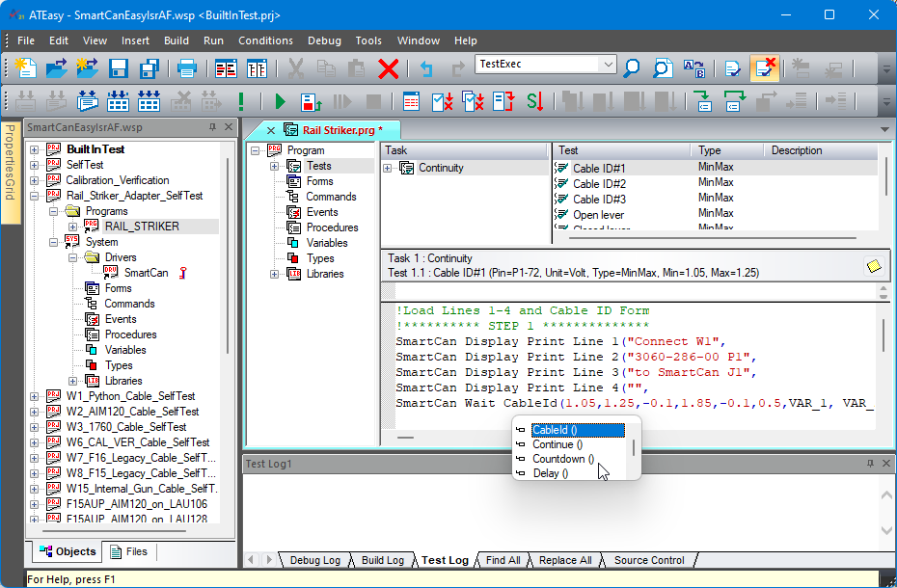
Task: Click the green Start run arrow icon
Action: [280, 102]
